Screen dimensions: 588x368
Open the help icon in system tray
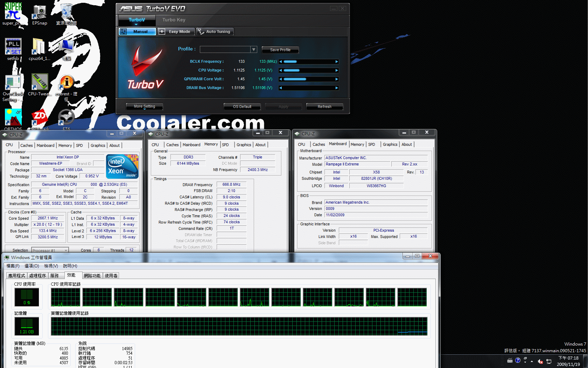click(x=518, y=360)
